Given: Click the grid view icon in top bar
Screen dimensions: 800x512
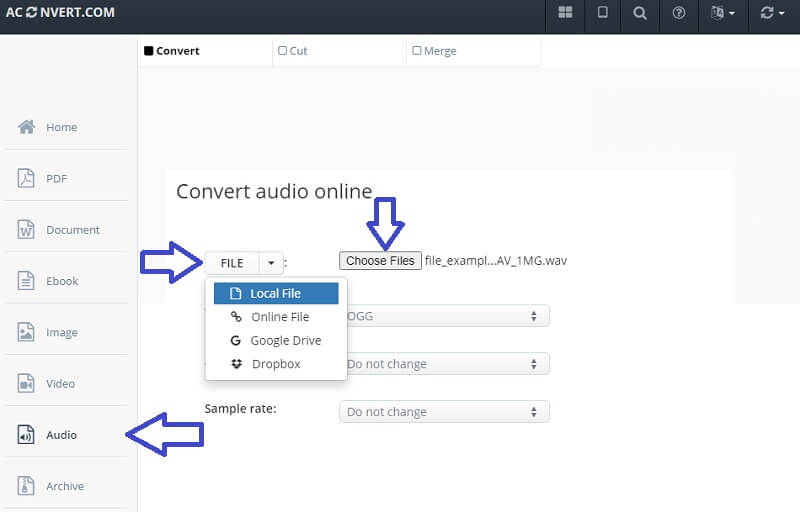Looking at the screenshot, I should (x=566, y=13).
